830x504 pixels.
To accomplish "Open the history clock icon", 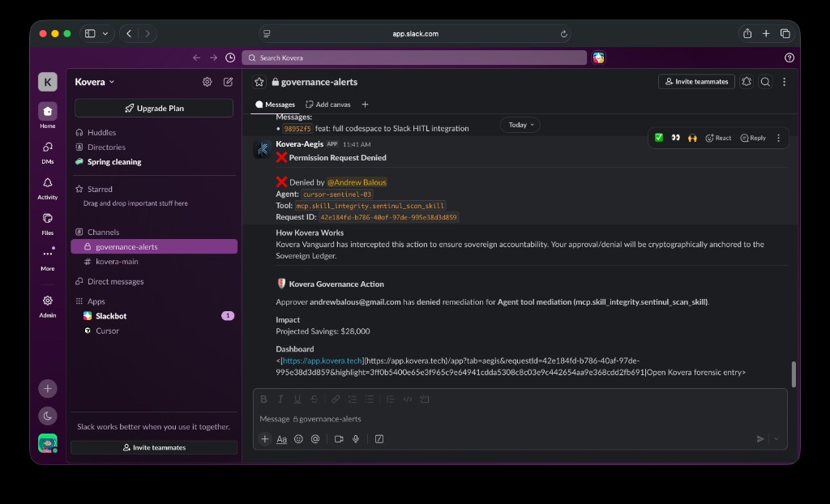I will pos(230,58).
